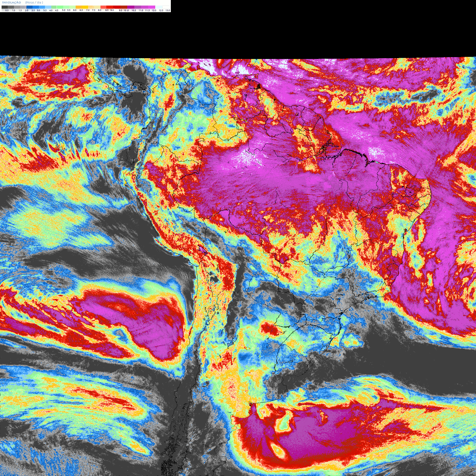The image size is (476, 476).
Task: Click the '11.0' legend value
Action: coord(141,10)
